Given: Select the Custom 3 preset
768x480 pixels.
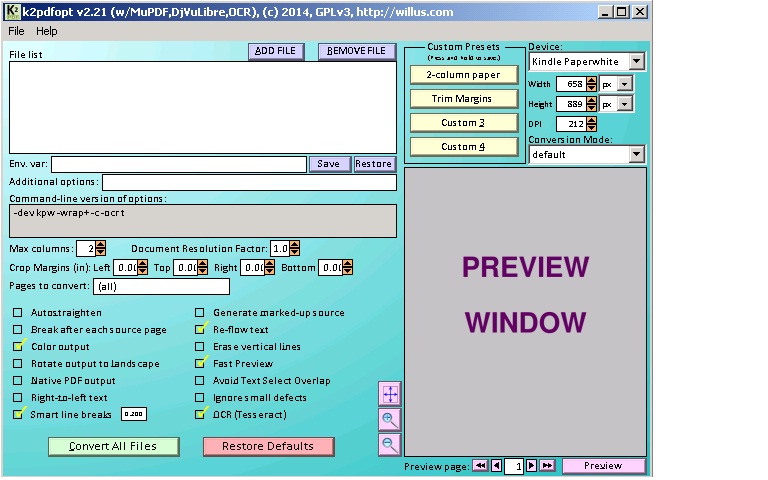Looking at the screenshot, I should (463, 123).
